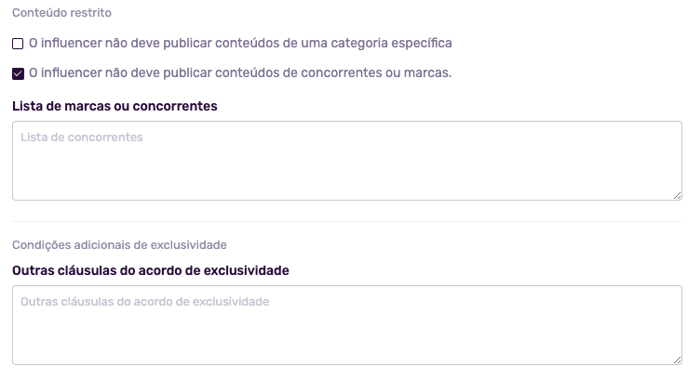The width and height of the screenshot is (688, 379).
Task: Enable the specific category restriction checkbox
Action: coord(18,43)
